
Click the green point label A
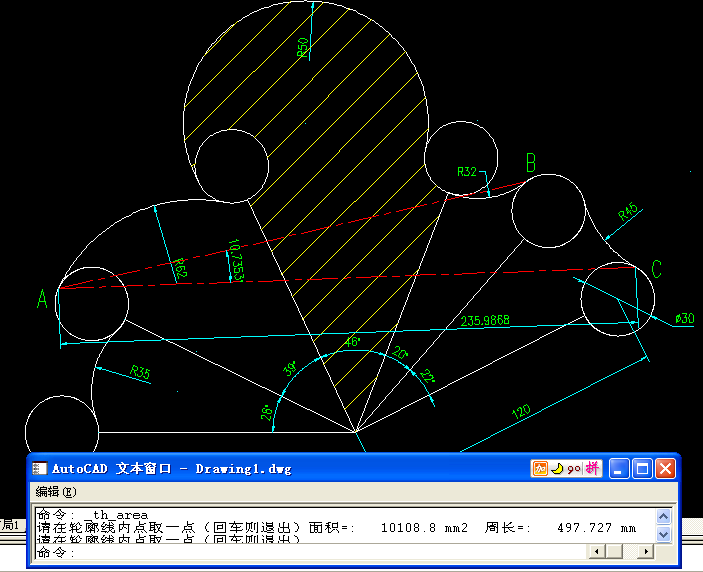coord(42,299)
